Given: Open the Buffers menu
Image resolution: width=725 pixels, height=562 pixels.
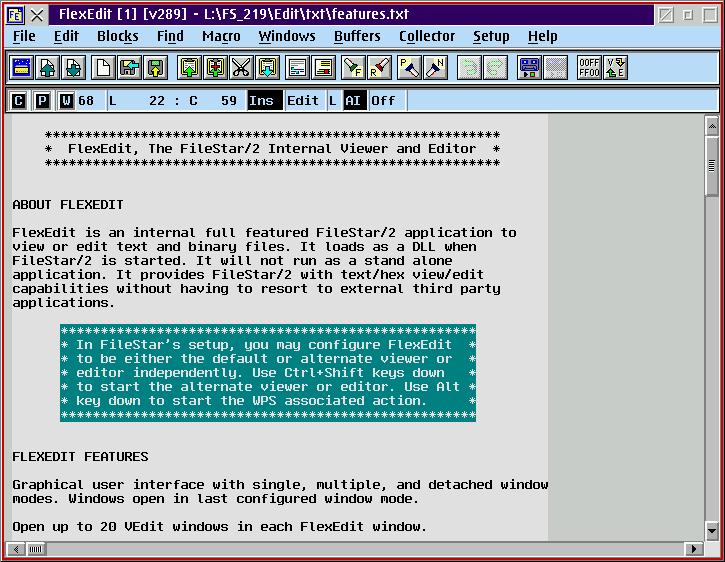Looking at the screenshot, I should click(x=357, y=36).
